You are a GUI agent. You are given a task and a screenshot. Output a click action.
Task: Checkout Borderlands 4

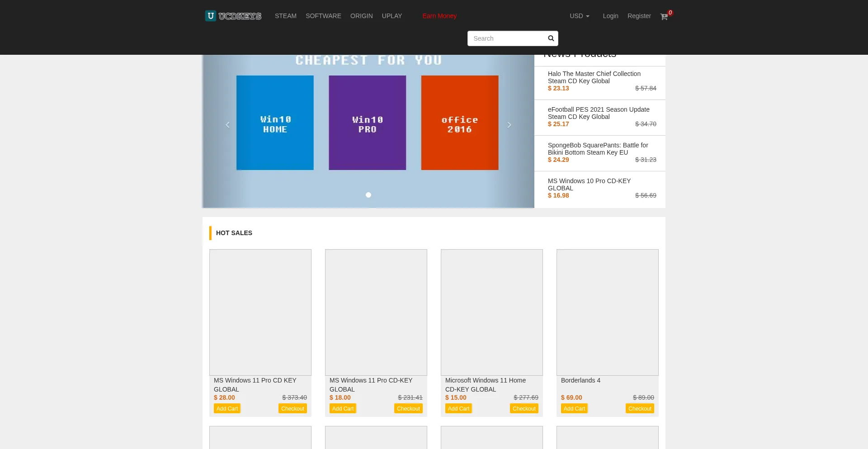click(x=639, y=408)
